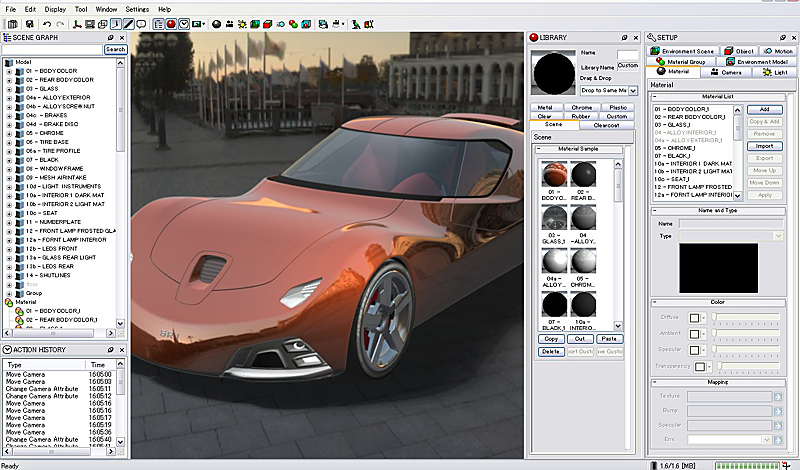This screenshot has width=800, height=470.
Task: Open the Display menu
Action: [x=55, y=9]
